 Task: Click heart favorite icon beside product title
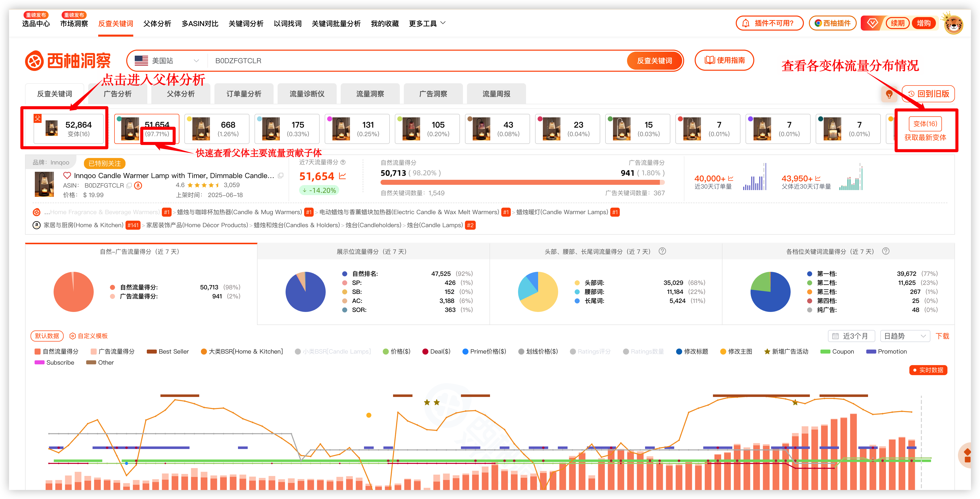pos(67,176)
